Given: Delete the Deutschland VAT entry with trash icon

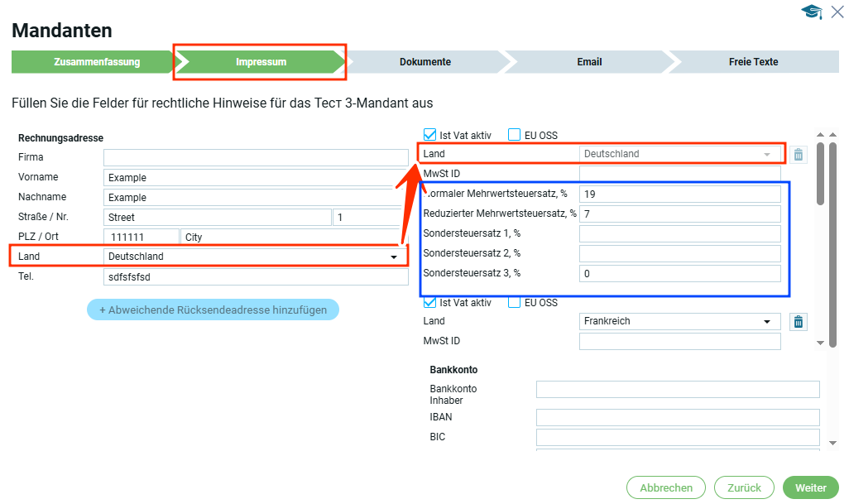Looking at the screenshot, I should click(798, 154).
